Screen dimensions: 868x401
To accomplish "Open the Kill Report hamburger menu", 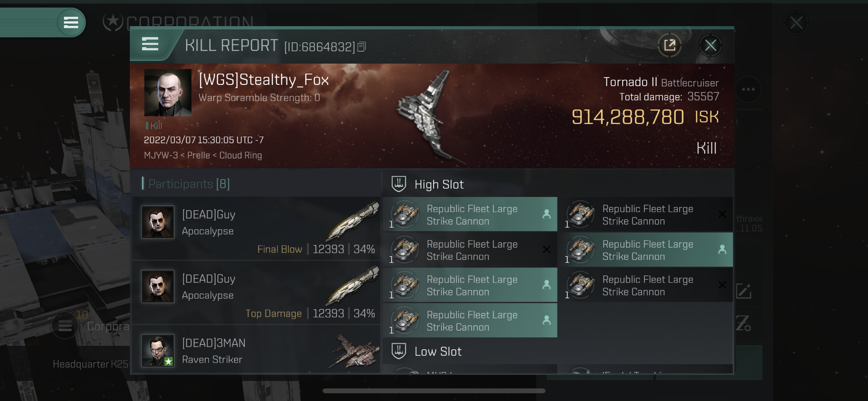I will (150, 44).
